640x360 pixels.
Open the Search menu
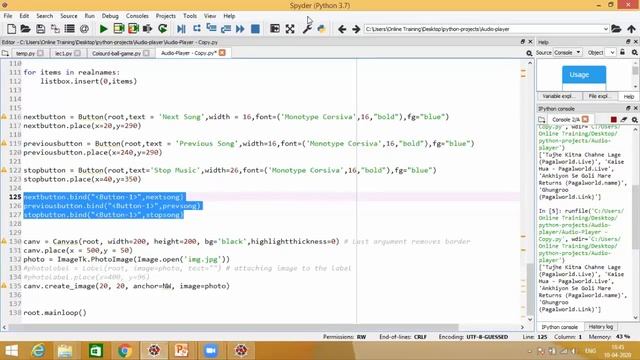44,16
